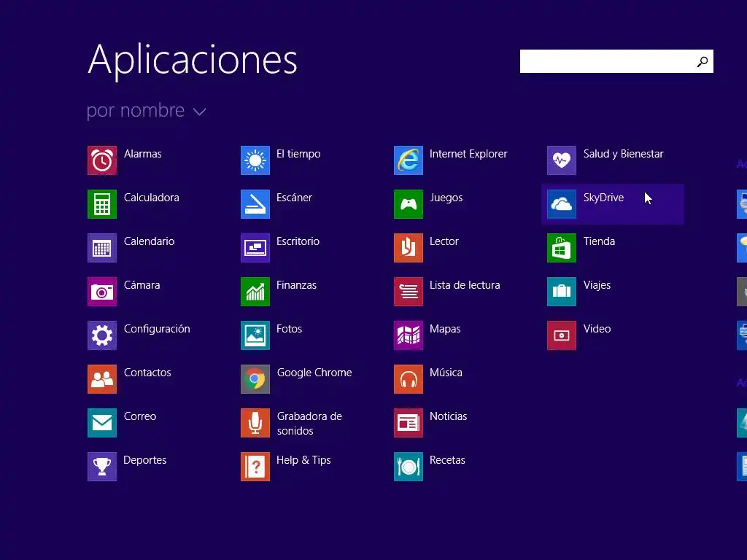The image size is (747, 560).
Task: Click the 'Tienda' text label
Action: pyautogui.click(x=600, y=241)
